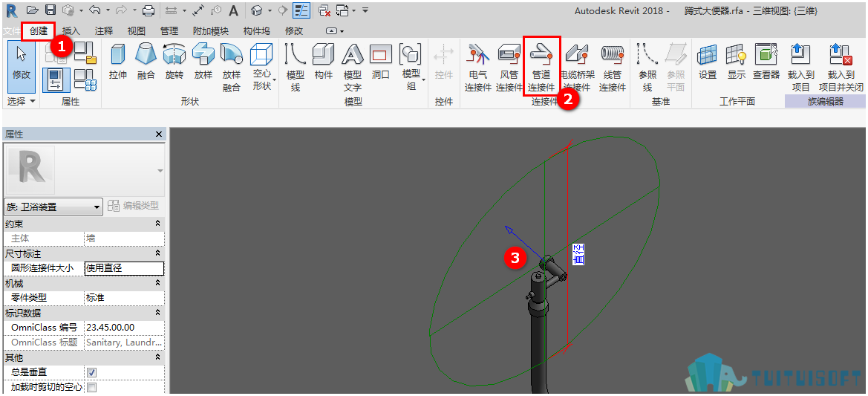
Task: Switch to the 修改 (Modify) ribbon tab
Action: (294, 31)
